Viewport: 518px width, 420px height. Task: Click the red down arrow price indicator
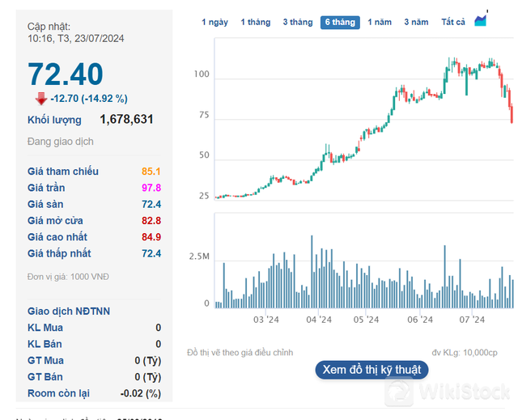point(40,99)
